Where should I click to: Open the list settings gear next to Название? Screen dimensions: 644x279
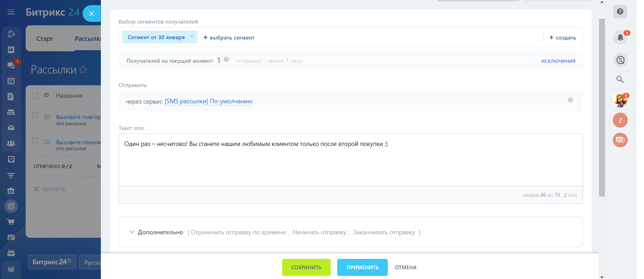point(46,95)
